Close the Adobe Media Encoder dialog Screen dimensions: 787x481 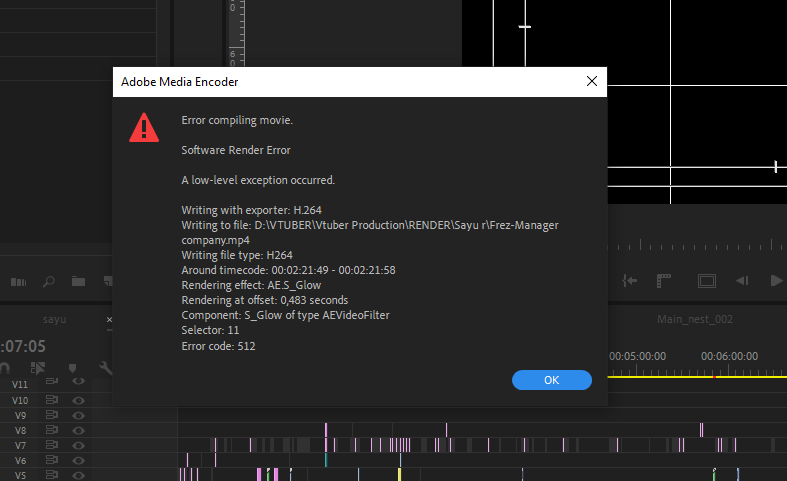592,81
